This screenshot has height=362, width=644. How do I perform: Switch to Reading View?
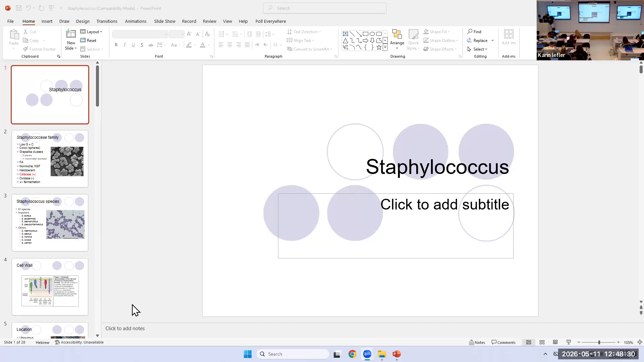click(555, 342)
